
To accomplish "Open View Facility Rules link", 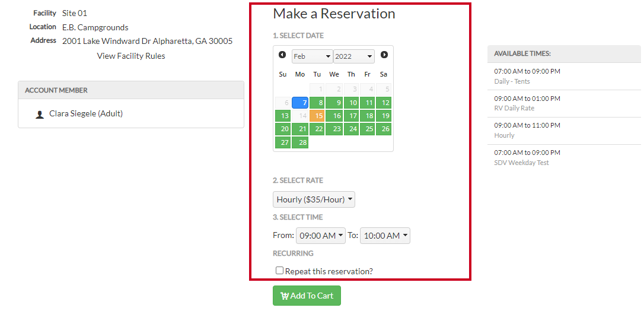I will [131, 56].
